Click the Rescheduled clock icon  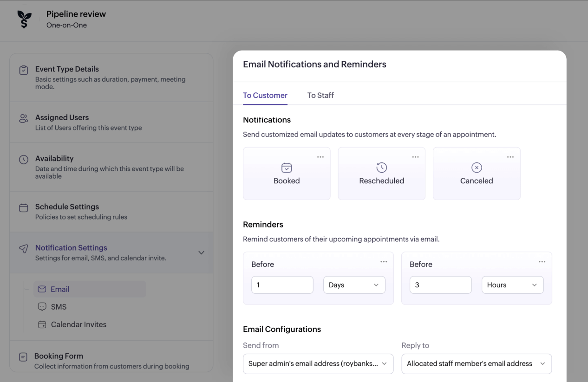381,168
